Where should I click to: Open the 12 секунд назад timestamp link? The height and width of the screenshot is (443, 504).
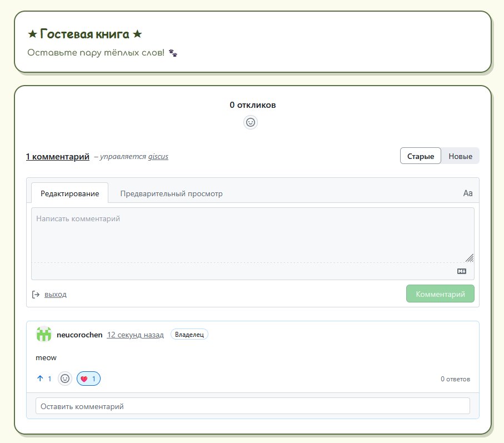click(x=135, y=335)
